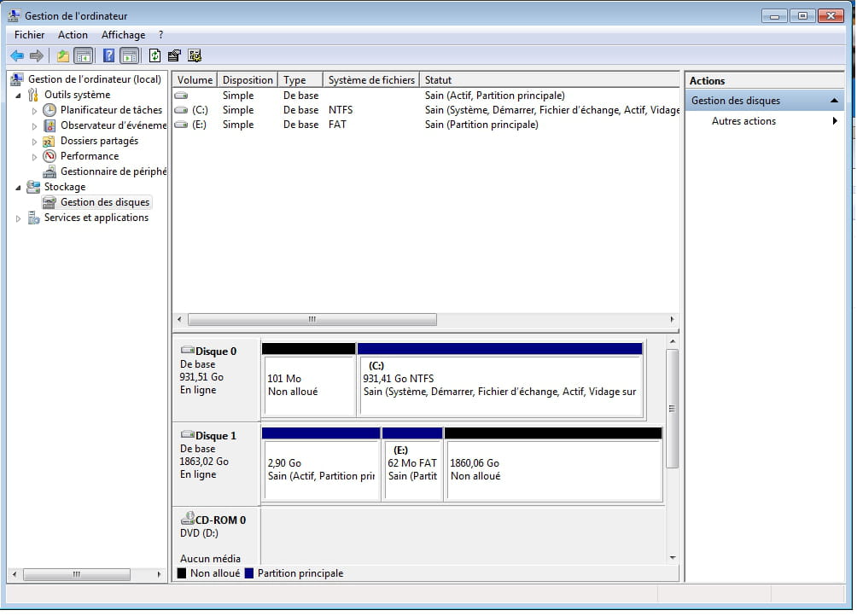Select Gestionnaire de périphériques in tree

(x=113, y=171)
